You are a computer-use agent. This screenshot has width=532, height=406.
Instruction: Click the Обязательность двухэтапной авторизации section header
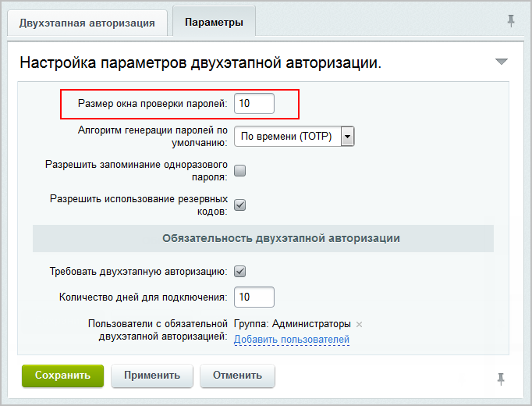(281, 238)
